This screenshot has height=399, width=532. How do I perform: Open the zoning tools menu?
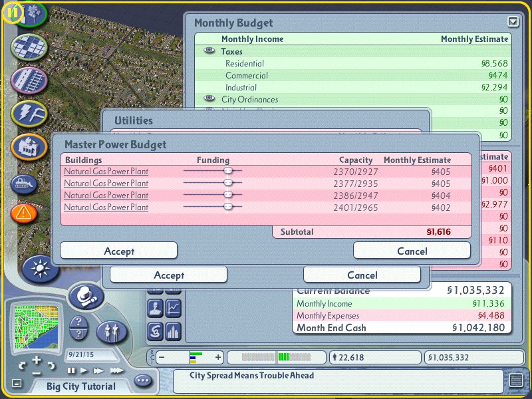point(29,46)
